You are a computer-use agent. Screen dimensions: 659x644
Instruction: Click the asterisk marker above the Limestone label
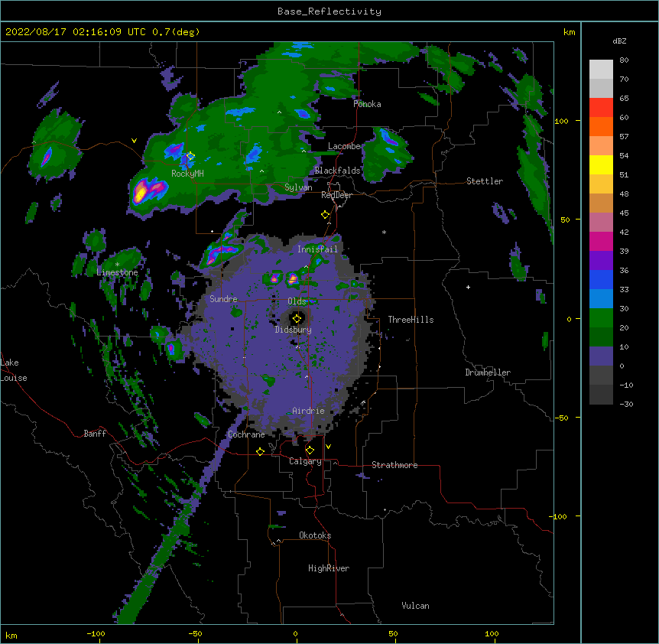(x=117, y=265)
